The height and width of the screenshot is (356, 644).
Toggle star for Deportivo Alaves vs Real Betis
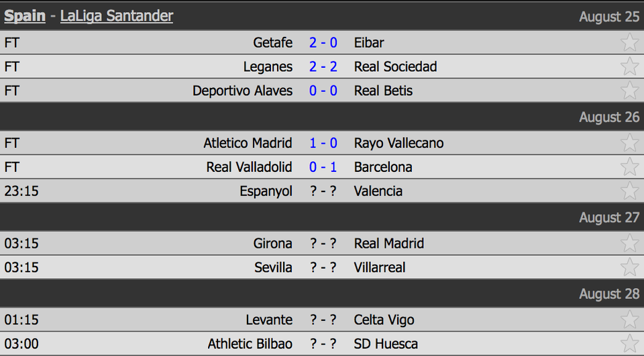click(629, 90)
